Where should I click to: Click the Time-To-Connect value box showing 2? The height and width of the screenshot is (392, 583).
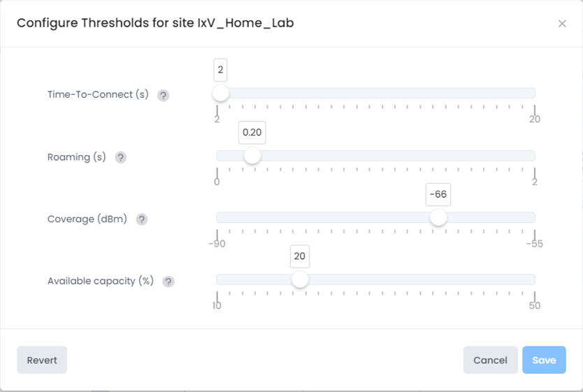click(221, 70)
